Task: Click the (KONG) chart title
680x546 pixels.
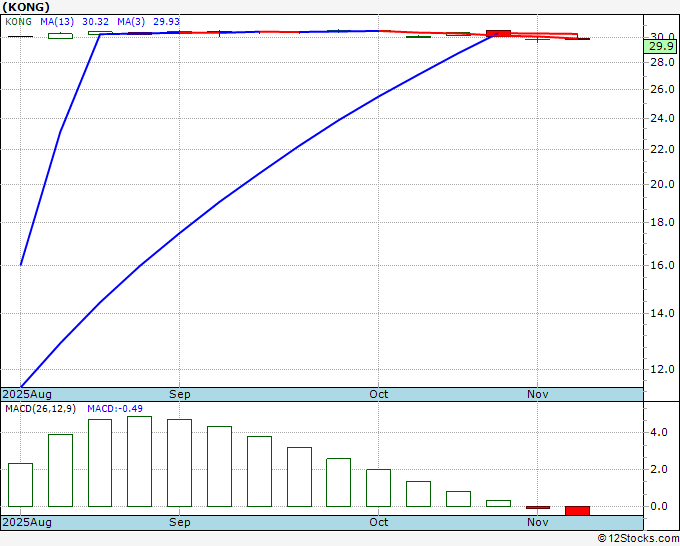Action: (x=26, y=7)
